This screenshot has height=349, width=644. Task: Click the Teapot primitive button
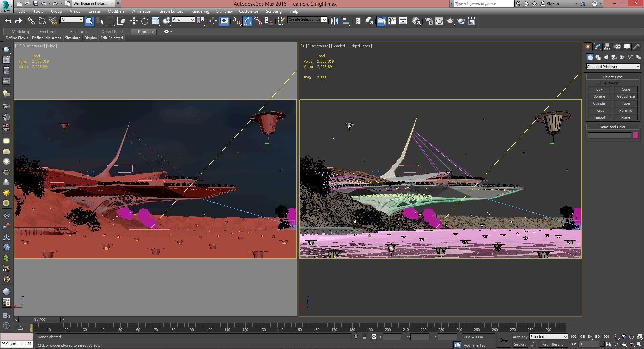pyautogui.click(x=599, y=117)
